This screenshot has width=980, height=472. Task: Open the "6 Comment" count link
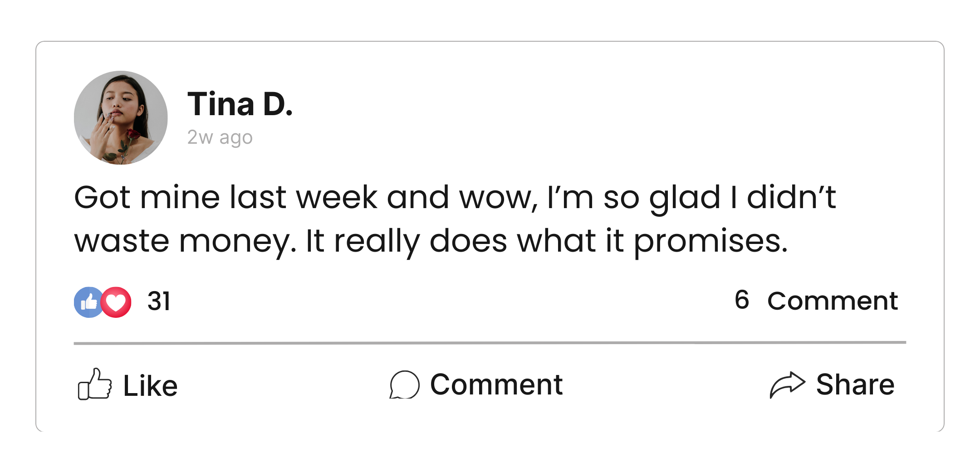coord(816,301)
